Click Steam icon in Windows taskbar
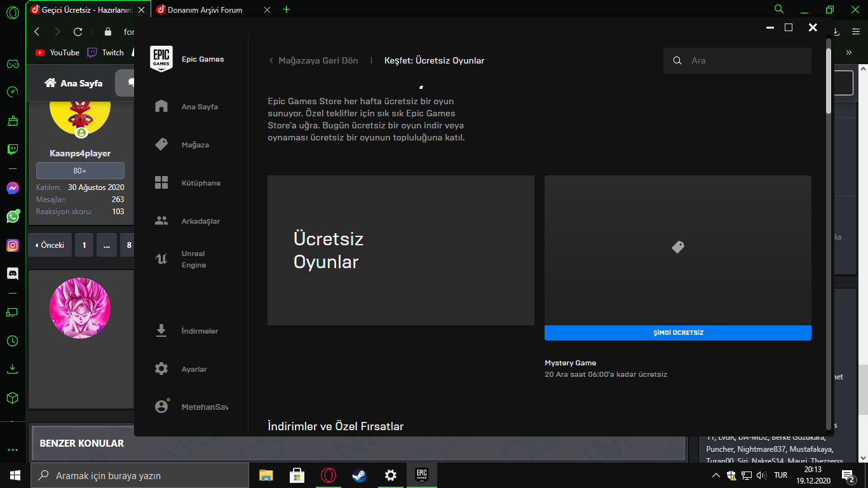This screenshot has width=868, height=488. tap(360, 475)
